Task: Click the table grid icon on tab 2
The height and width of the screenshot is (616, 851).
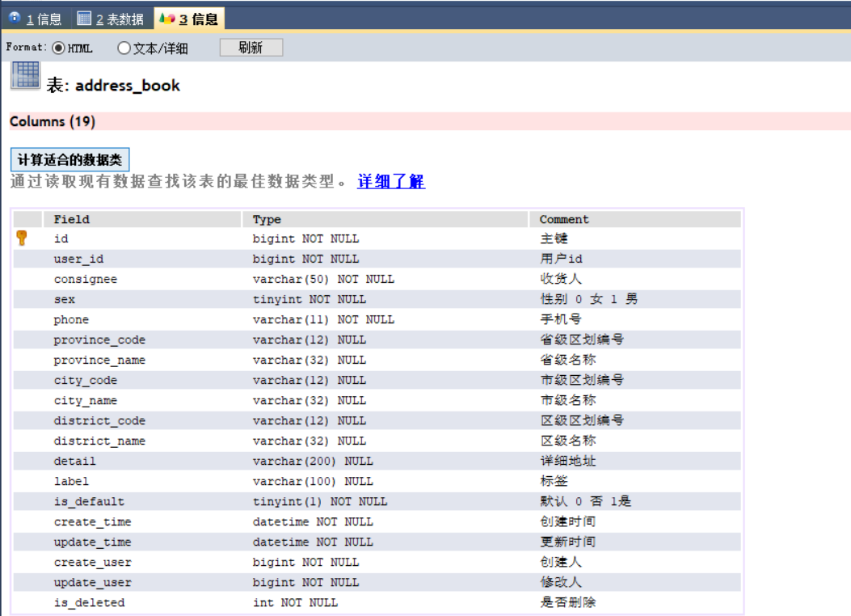Action: tap(84, 19)
